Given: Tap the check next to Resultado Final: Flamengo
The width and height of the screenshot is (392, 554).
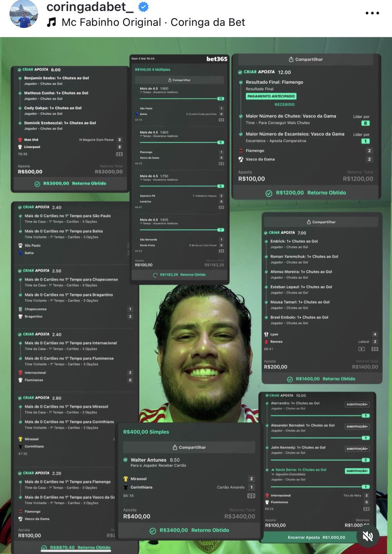Looking at the screenshot, I should 241,82.
